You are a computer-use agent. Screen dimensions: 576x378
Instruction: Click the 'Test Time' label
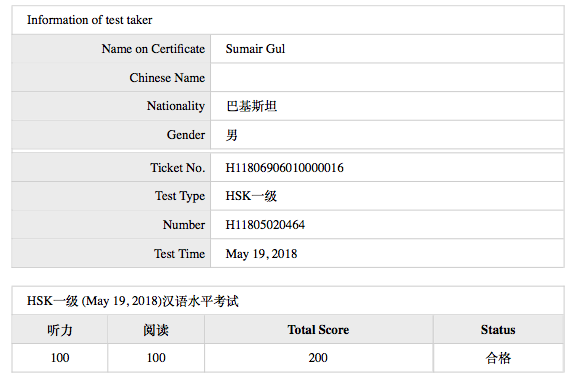180,253
